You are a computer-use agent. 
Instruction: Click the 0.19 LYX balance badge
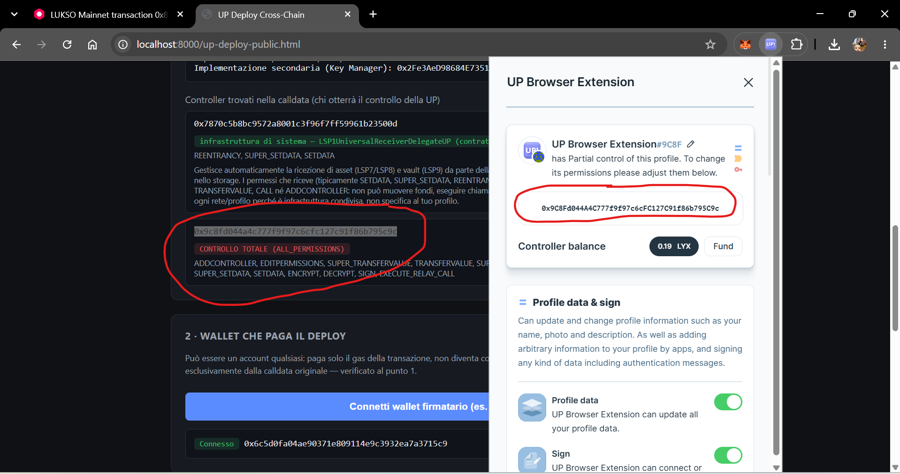pos(674,246)
